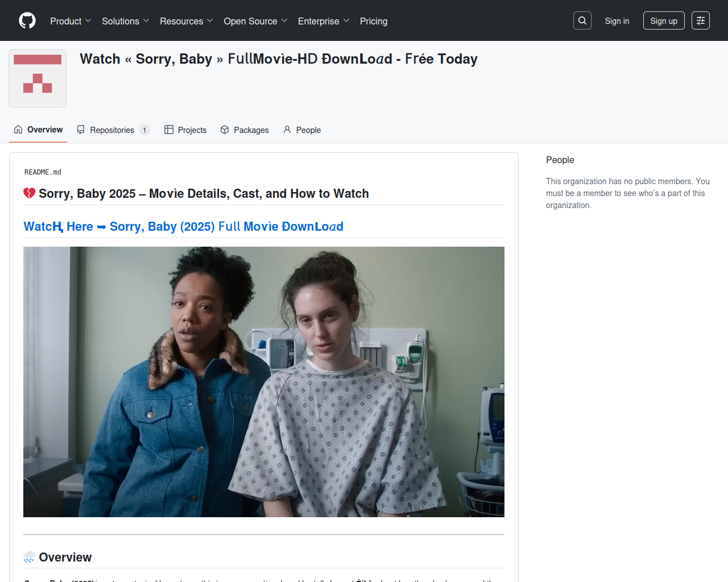Click the Repositories count badge 1

pyautogui.click(x=144, y=130)
